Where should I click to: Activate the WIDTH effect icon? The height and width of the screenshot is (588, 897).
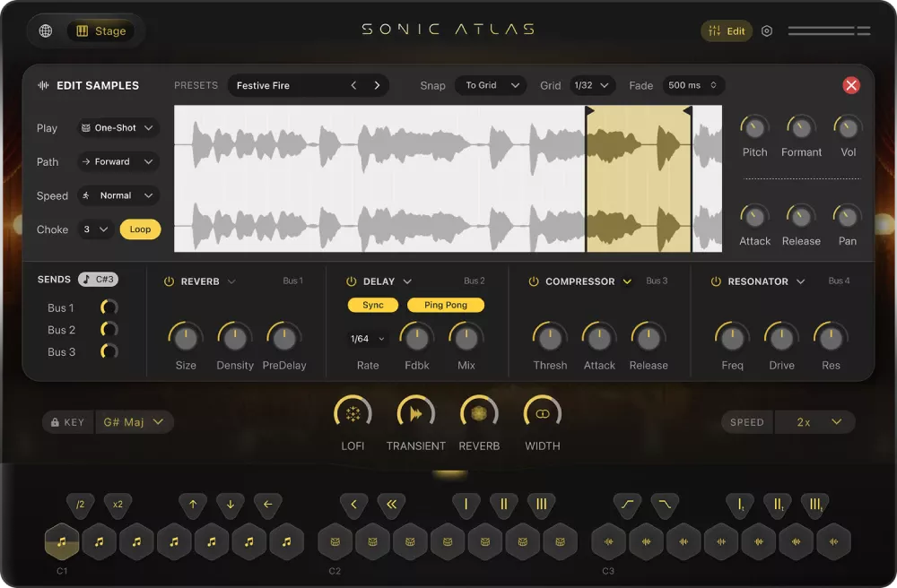point(542,414)
